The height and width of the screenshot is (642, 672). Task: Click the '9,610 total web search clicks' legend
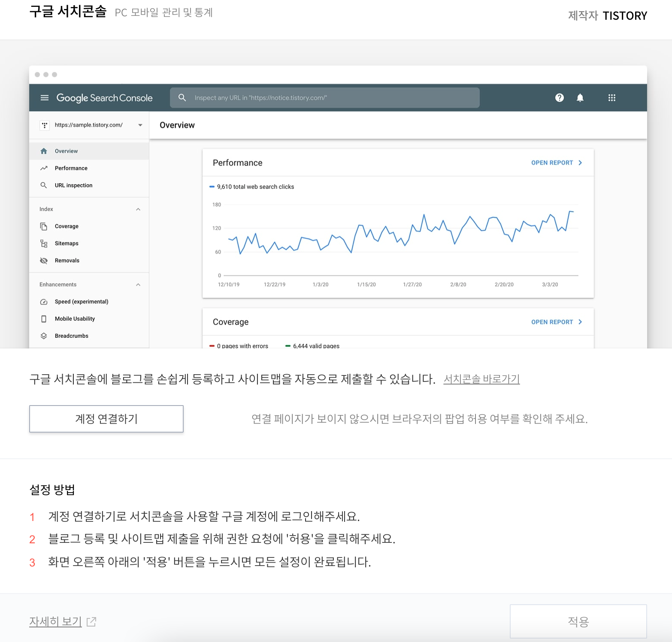(252, 187)
